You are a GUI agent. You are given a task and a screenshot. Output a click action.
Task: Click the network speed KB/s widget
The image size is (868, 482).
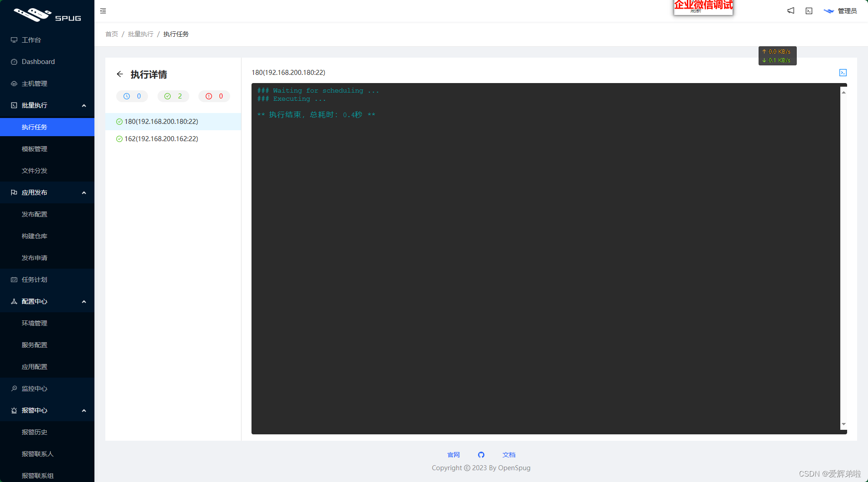click(x=777, y=56)
